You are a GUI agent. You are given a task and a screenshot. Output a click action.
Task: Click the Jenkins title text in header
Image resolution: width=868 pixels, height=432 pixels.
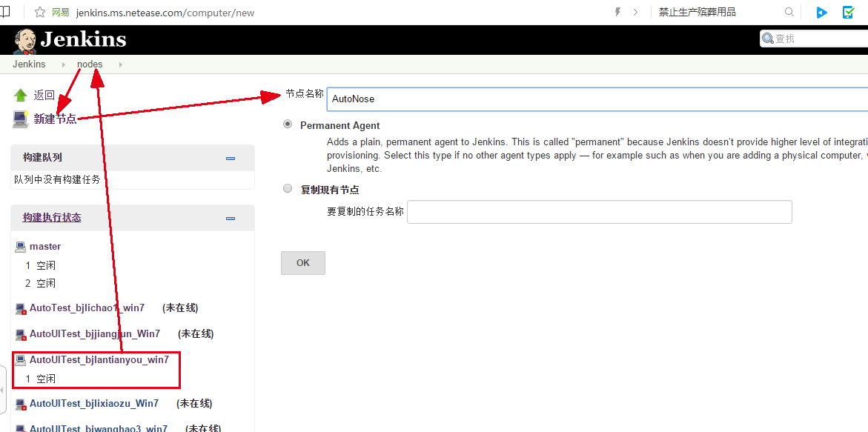click(83, 40)
